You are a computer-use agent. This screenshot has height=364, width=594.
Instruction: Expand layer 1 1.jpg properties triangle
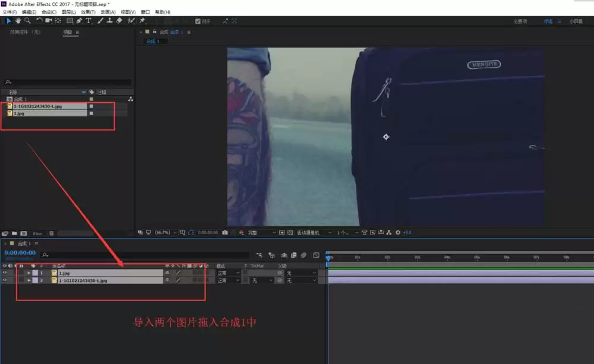coord(29,273)
